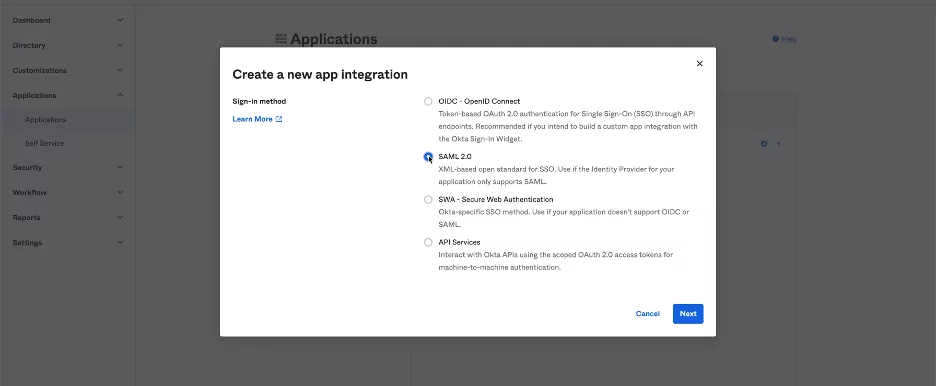Viewport: 936px width, 386px height.
Task: Expand the Workflow sidebar chevron
Action: click(120, 193)
